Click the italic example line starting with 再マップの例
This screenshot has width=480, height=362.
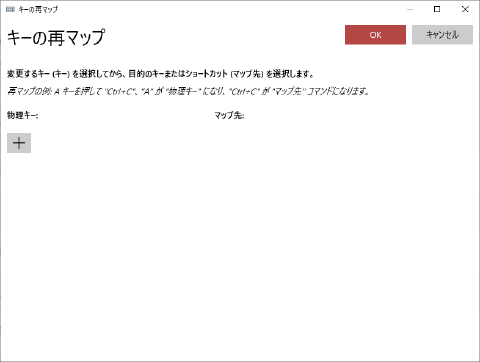188,91
